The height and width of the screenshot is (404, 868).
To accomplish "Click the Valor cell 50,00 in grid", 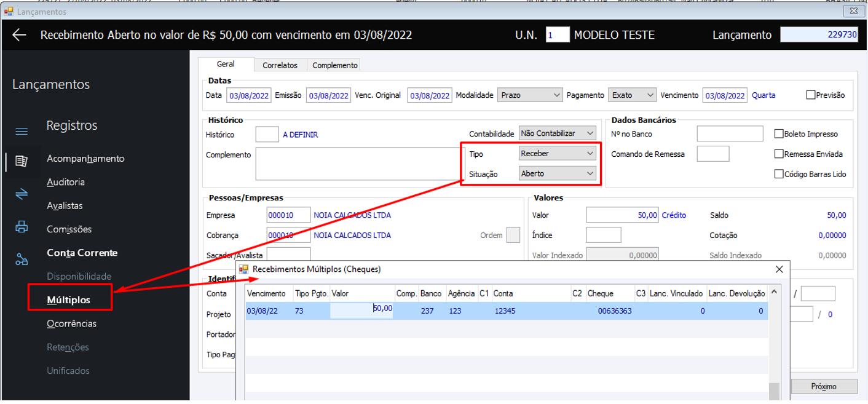I will (x=363, y=311).
